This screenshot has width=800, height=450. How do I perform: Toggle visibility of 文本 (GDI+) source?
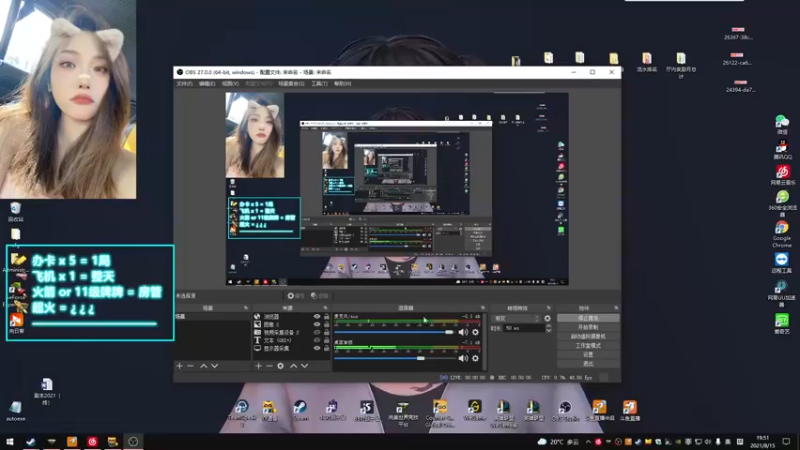[317, 340]
